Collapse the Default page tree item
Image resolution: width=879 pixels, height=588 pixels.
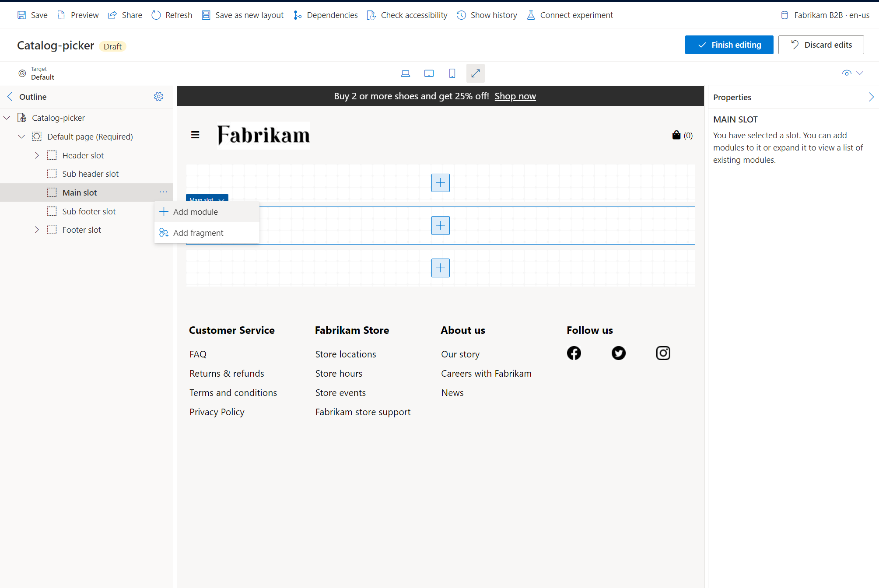[x=21, y=136]
